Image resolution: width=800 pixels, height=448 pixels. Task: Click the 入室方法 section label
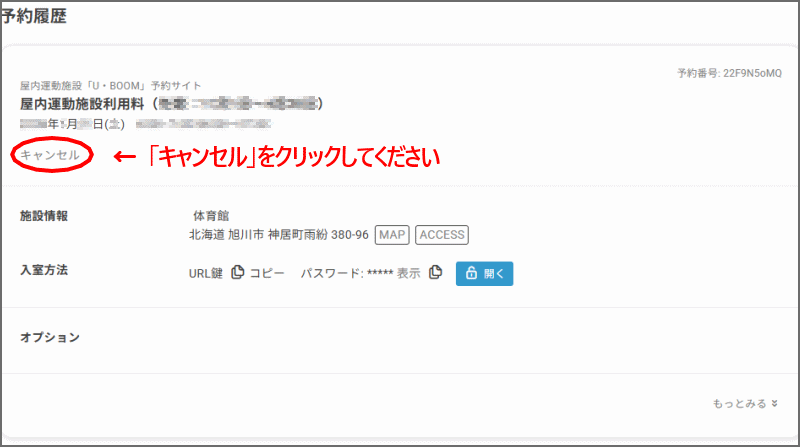click(x=50, y=270)
